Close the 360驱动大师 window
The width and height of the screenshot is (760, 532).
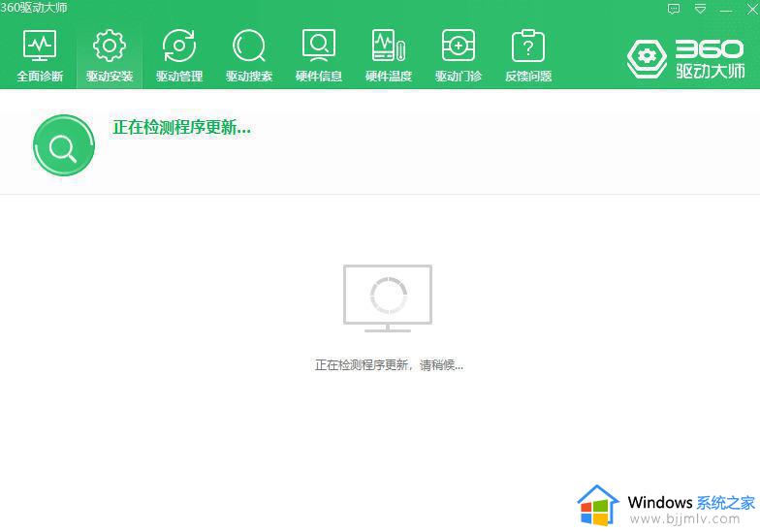click(752, 10)
